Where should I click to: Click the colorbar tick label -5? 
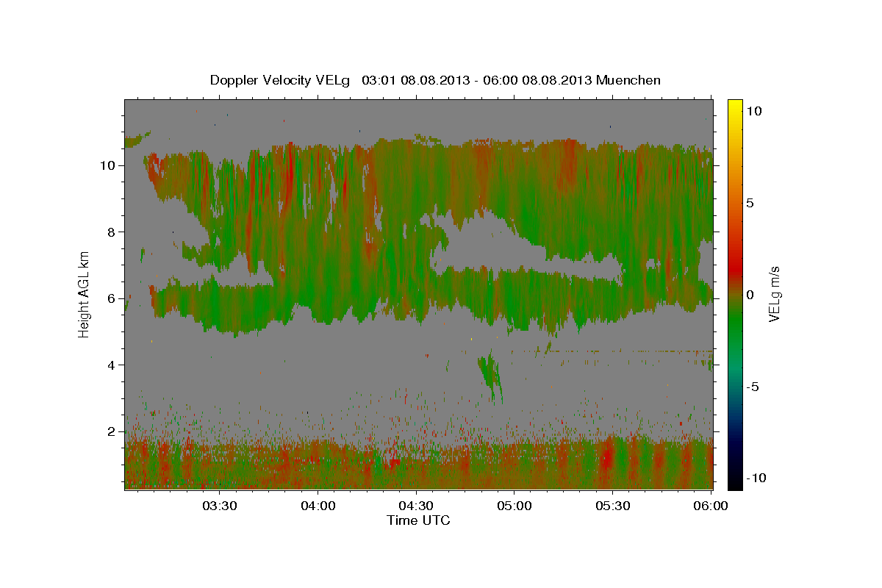752,387
